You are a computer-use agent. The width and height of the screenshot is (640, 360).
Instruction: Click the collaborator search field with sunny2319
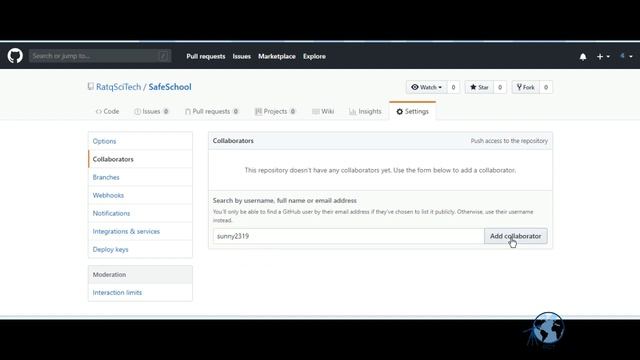tap(349, 236)
